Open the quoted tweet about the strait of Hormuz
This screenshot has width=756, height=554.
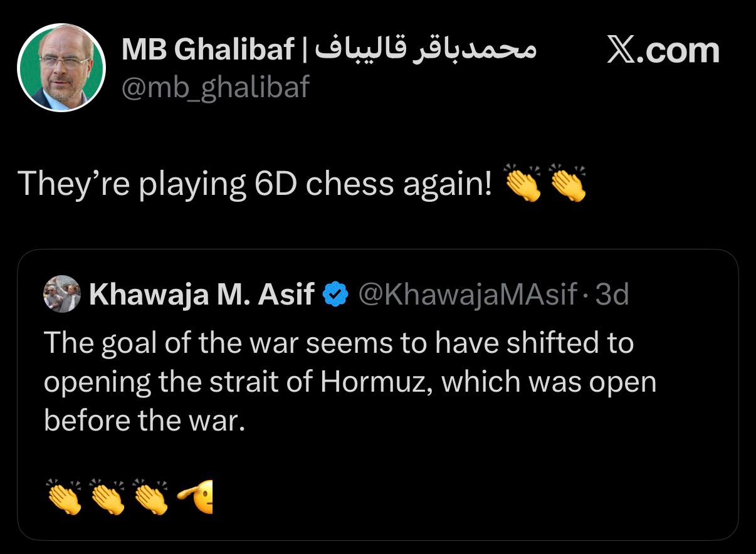(350, 382)
